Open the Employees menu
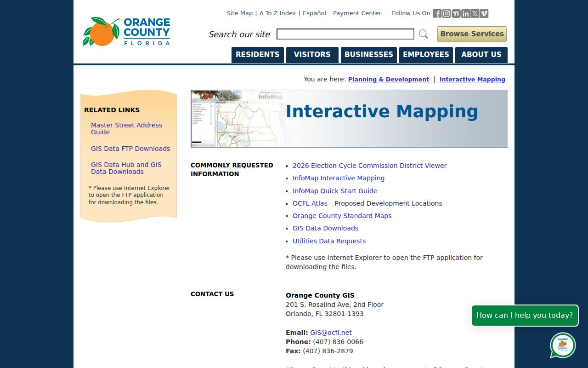 426,55
